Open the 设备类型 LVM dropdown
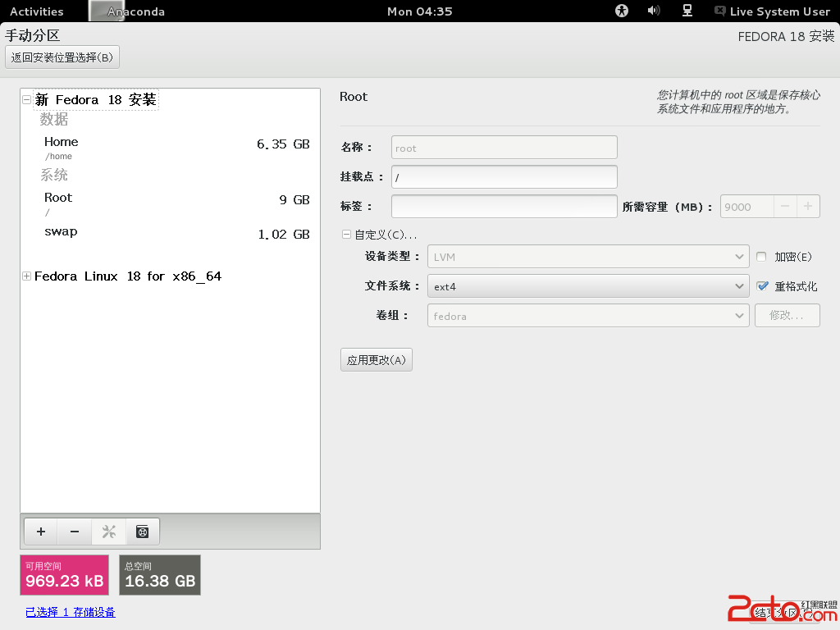The width and height of the screenshot is (840, 630). point(587,257)
